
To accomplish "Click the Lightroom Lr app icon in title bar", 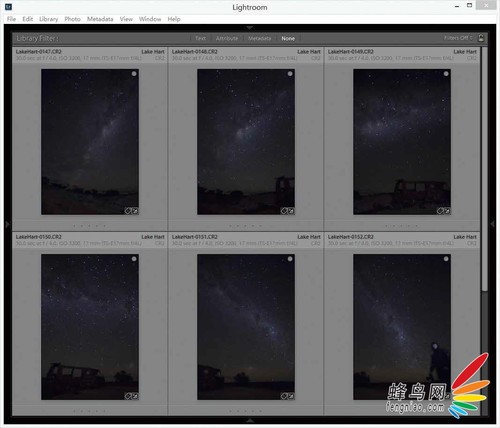I will coord(9,7).
